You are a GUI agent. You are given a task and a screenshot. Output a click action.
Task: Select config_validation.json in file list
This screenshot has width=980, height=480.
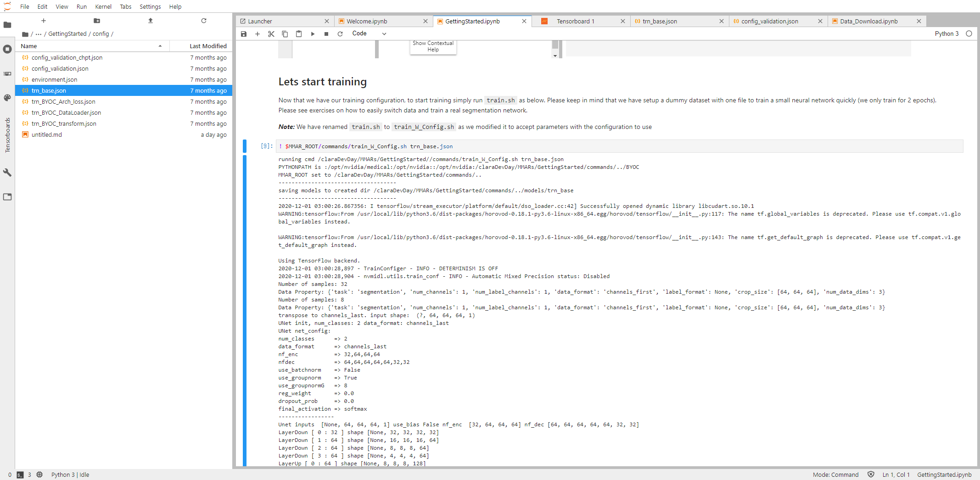click(124, 68)
